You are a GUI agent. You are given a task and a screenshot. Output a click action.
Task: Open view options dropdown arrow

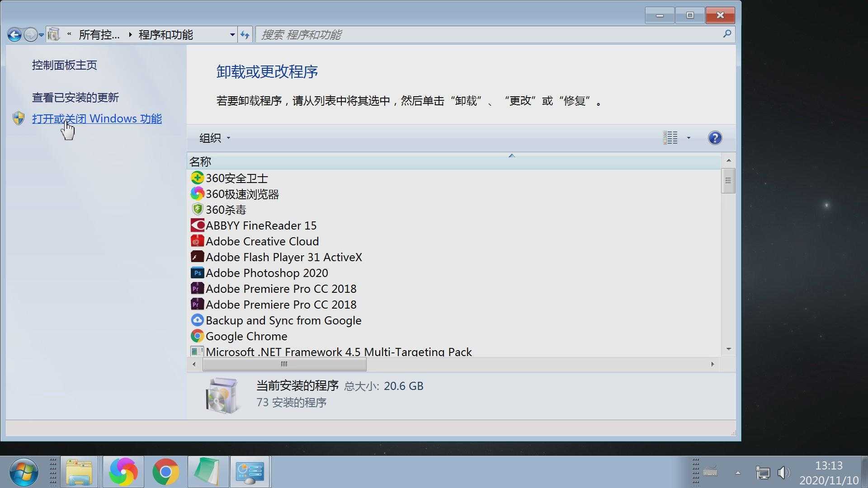pyautogui.click(x=689, y=138)
